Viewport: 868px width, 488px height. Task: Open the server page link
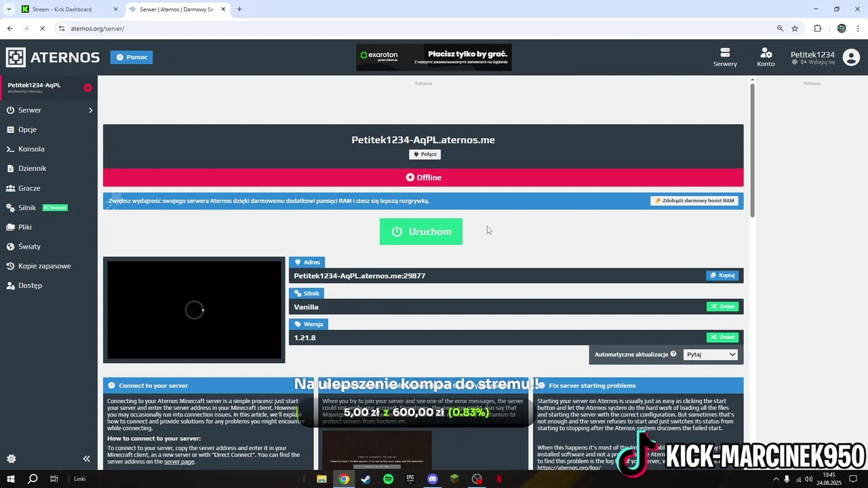pos(179,462)
